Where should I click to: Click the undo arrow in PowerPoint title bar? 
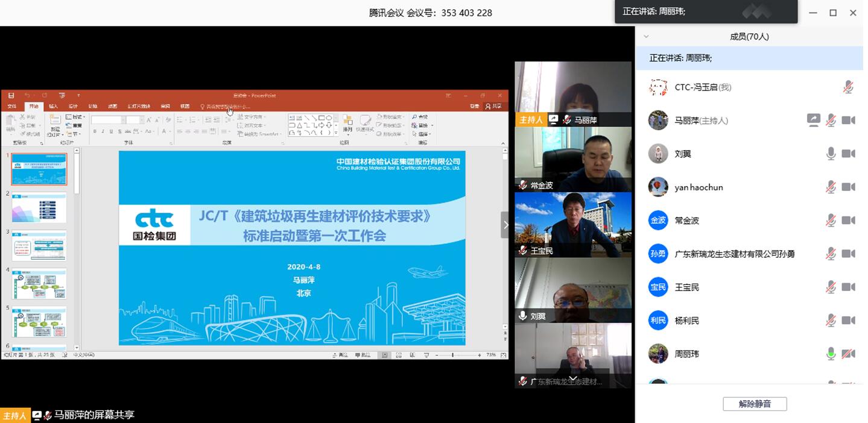27,95
